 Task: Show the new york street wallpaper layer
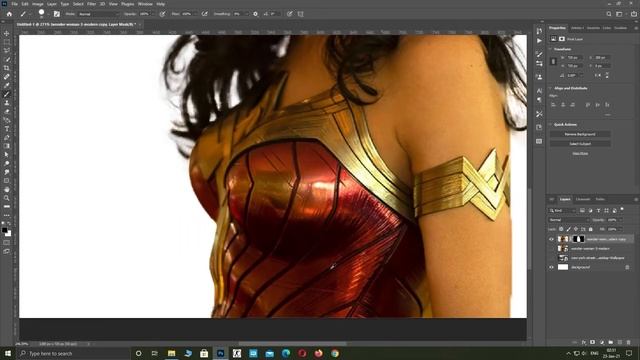(x=551, y=258)
